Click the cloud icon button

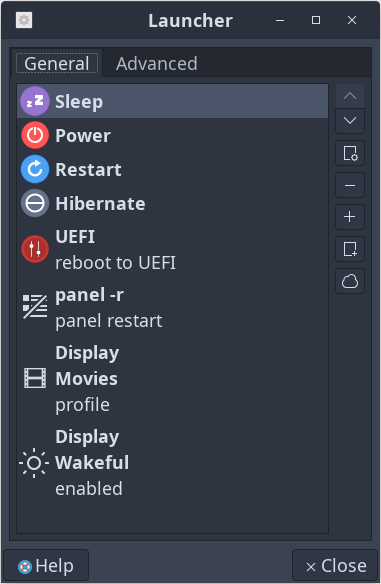350,281
